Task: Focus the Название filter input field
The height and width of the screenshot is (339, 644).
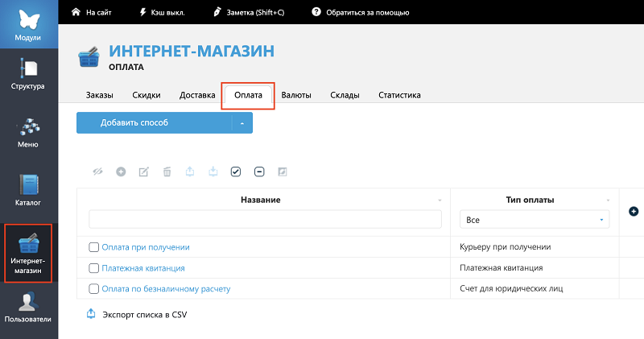Action: tap(266, 219)
